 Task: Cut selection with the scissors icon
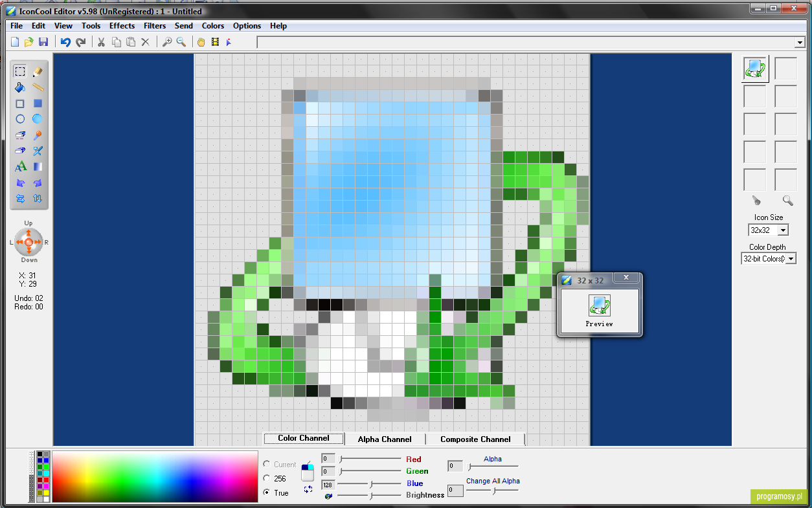101,42
